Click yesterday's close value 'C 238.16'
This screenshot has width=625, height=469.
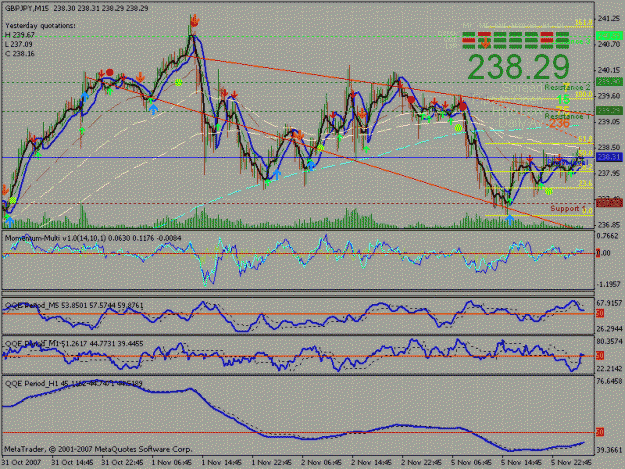pos(20,53)
